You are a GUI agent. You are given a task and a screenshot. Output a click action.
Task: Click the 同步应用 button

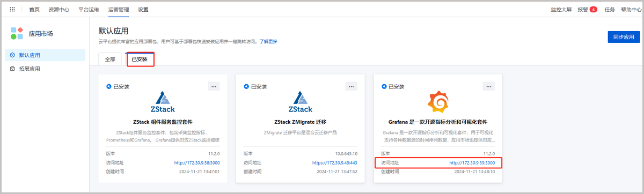[x=624, y=37]
